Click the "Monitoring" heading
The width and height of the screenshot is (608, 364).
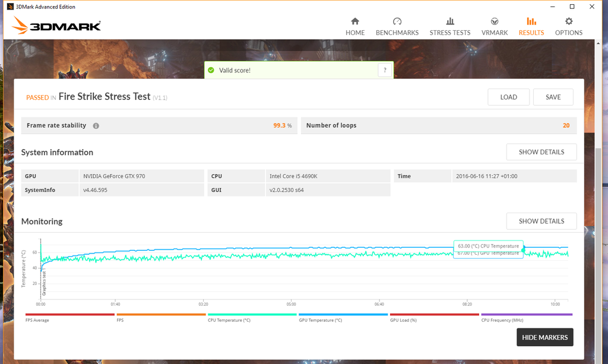click(42, 221)
